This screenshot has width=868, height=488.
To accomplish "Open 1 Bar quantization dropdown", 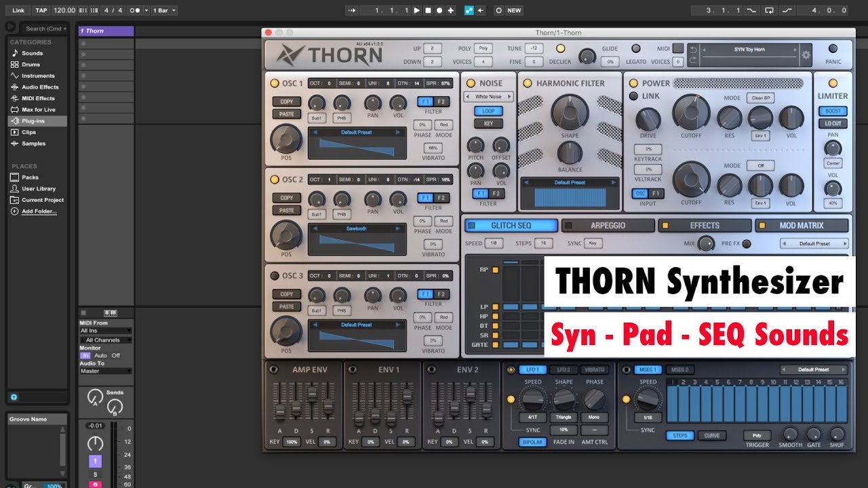I will point(163,10).
